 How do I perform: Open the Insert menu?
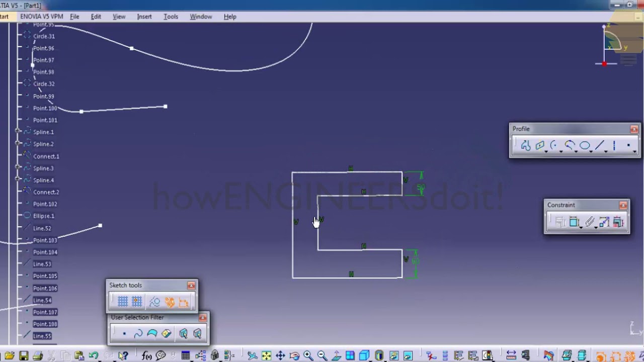[144, 17]
